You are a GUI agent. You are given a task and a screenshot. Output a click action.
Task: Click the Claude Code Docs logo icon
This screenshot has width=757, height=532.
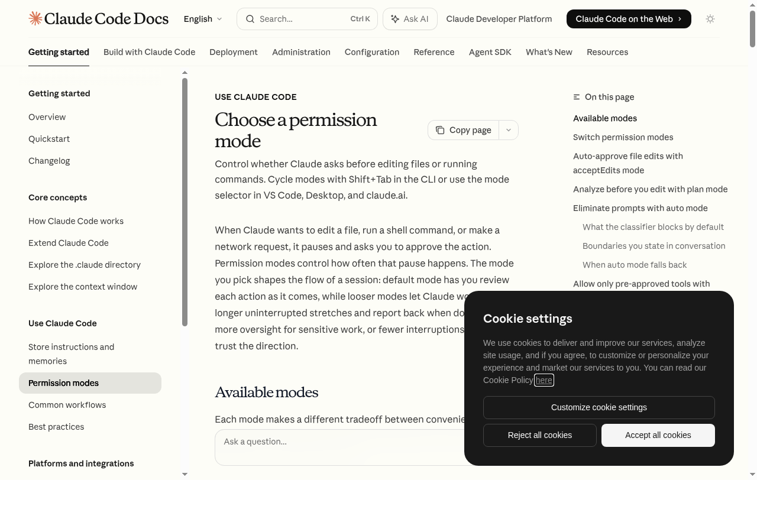point(35,18)
